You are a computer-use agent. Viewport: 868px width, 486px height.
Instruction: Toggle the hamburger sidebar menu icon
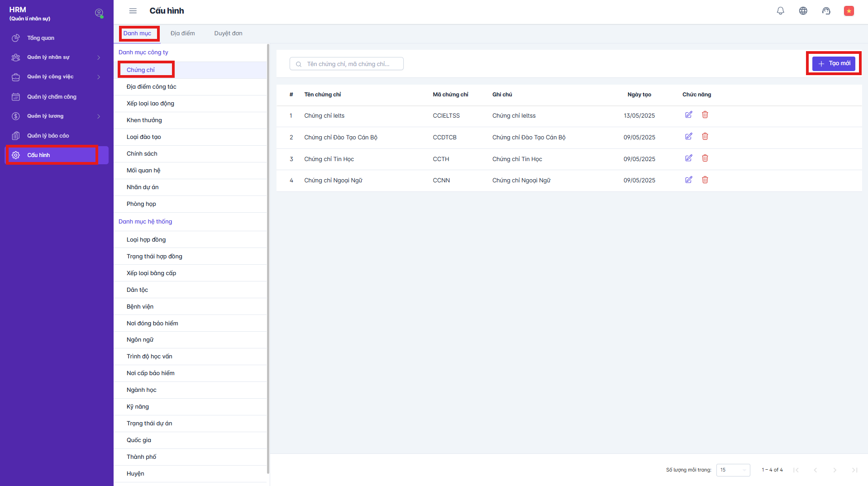pos(133,11)
